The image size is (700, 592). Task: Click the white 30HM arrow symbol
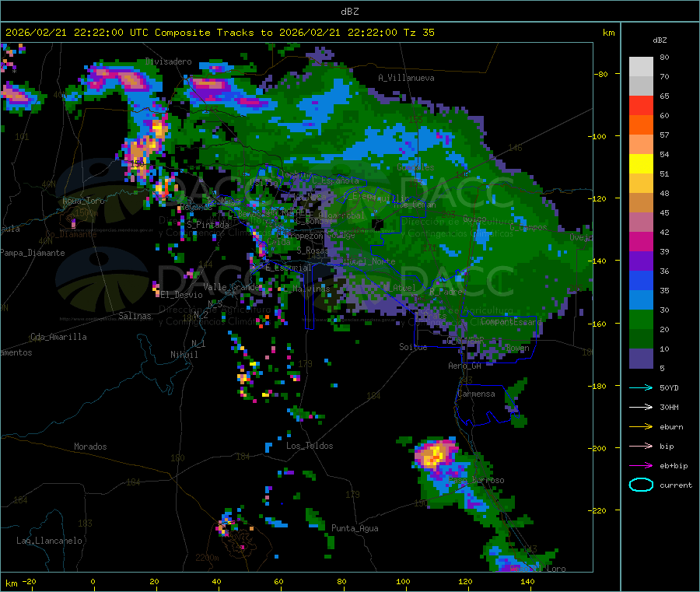pyautogui.click(x=641, y=407)
